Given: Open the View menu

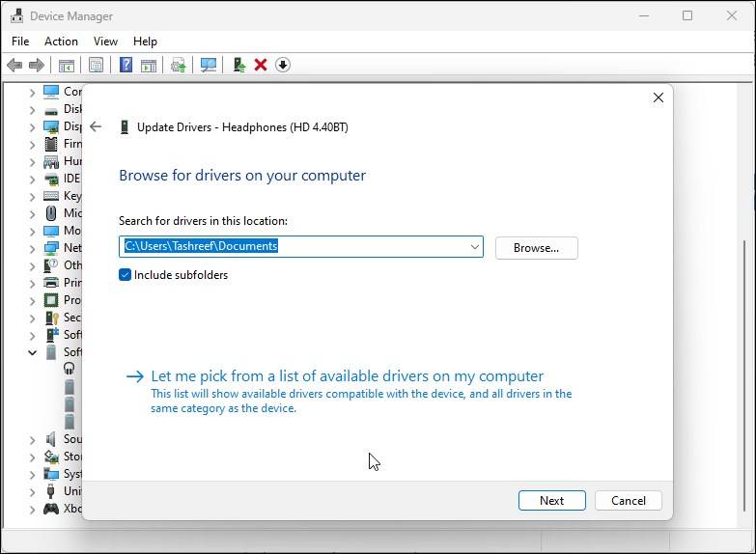Looking at the screenshot, I should click(x=105, y=42).
